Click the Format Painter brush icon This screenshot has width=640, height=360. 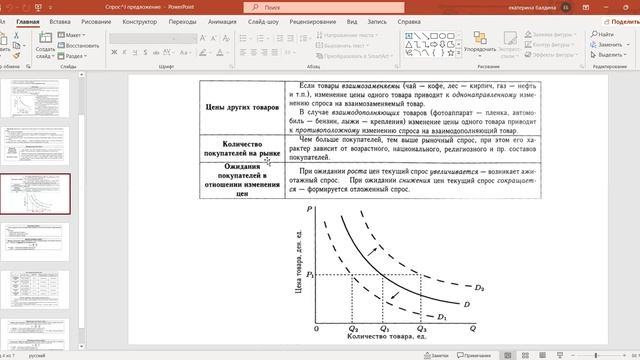pyautogui.click(x=16, y=55)
